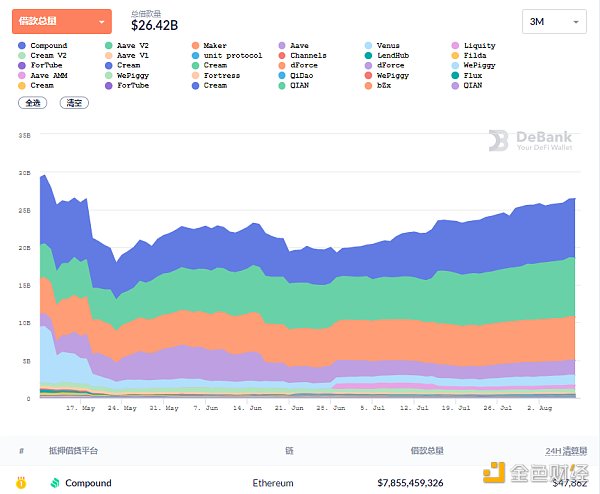Hide the Maker series in the legend
The height and width of the screenshot is (494, 600).
pyautogui.click(x=195, y=46)
